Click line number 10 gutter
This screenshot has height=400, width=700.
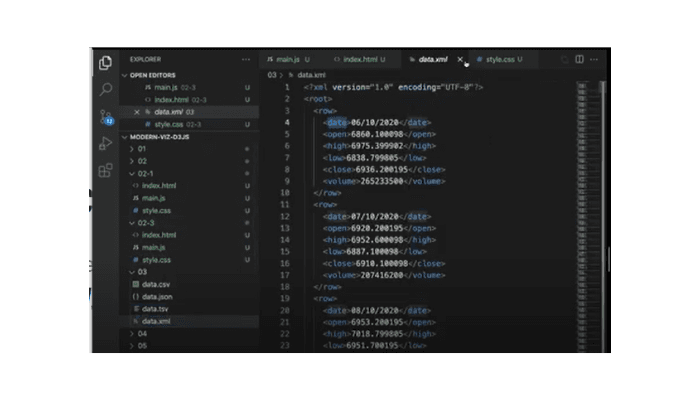pyautogui.click(x=285, y=193)
